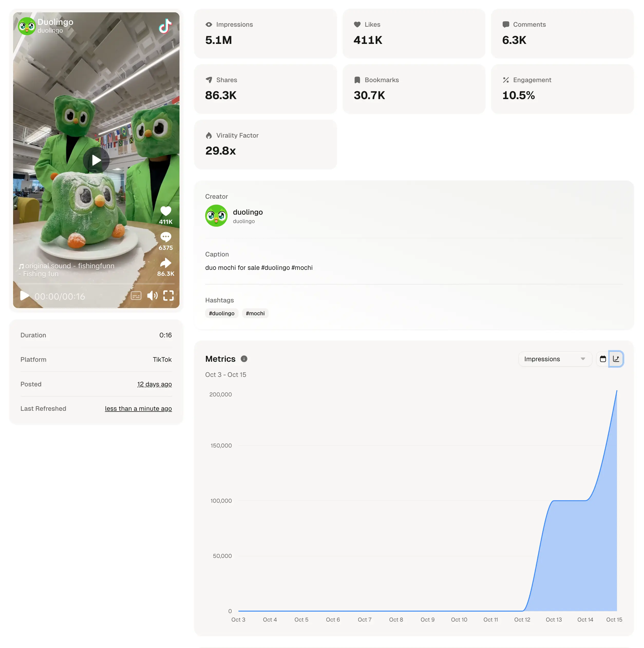Select the line chart view button
644x648 pixels.
[x=616, y=359]
